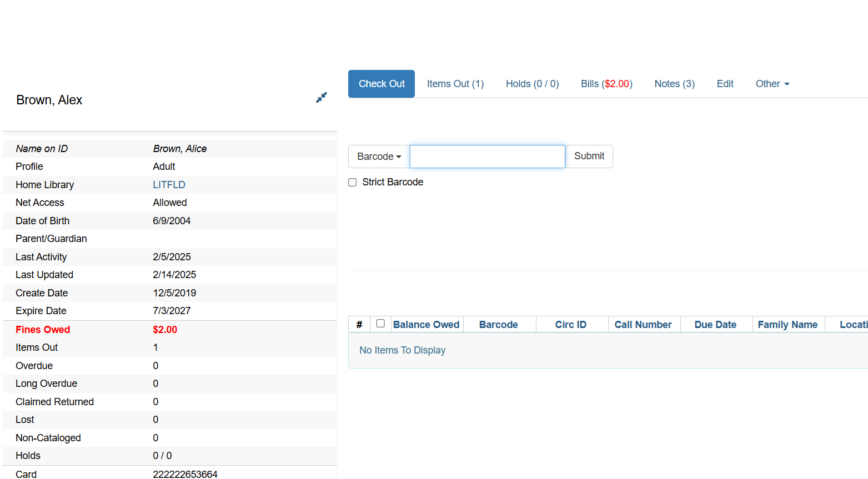Go to the Edit tab

pyautogui.click(x=725, y=84)
